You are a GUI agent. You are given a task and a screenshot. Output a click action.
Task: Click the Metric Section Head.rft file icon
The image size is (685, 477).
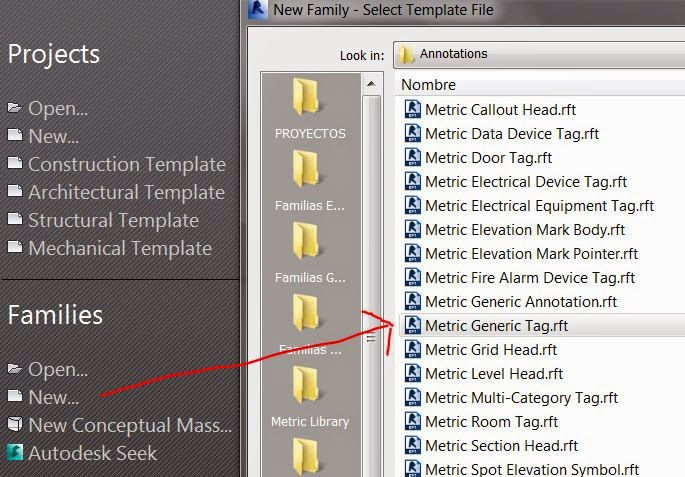412,446
